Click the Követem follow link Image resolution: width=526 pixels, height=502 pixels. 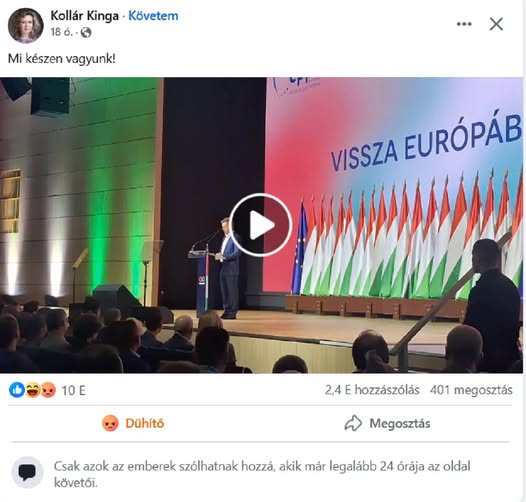click(153, 16)
